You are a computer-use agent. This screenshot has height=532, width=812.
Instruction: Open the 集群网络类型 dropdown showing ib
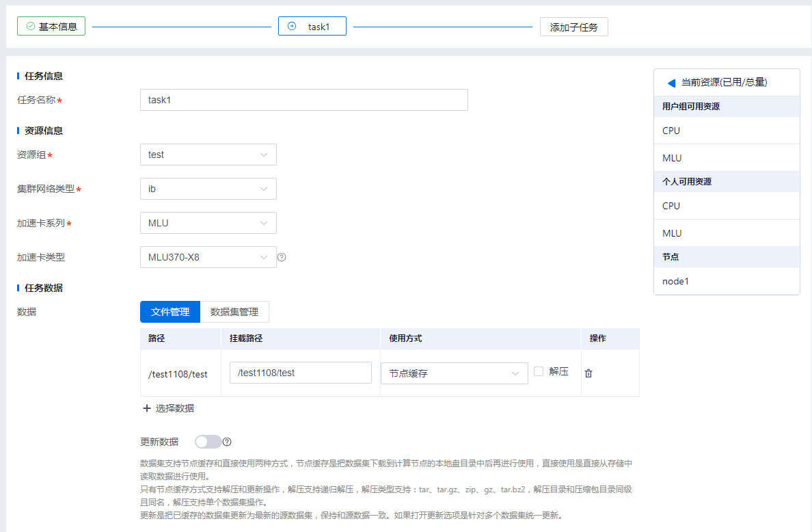[208, 189]
